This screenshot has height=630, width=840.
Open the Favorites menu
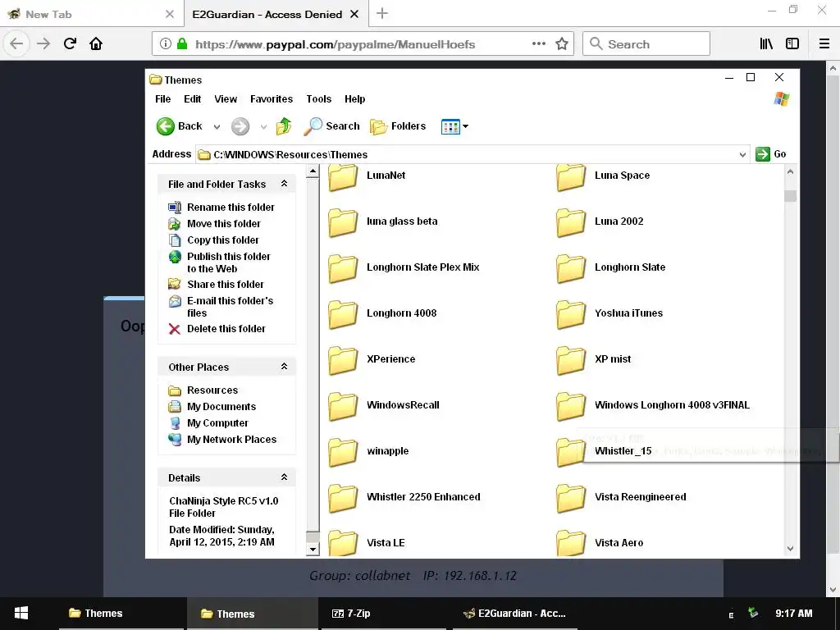pyautogui.click(x=272, y=99)
